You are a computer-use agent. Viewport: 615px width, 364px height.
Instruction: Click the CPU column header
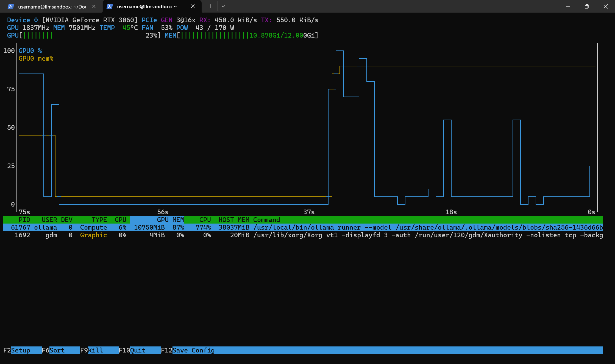(x=205, y=220)
